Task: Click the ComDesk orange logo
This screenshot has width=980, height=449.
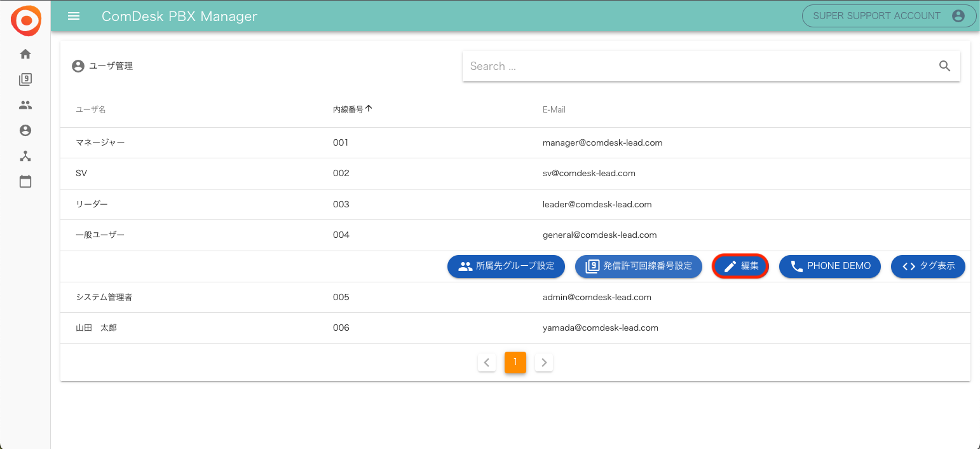Action: [25, 20]
